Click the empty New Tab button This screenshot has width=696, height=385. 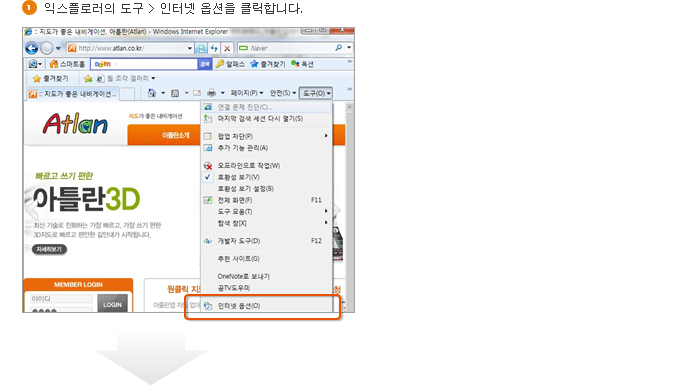(127, 94)
